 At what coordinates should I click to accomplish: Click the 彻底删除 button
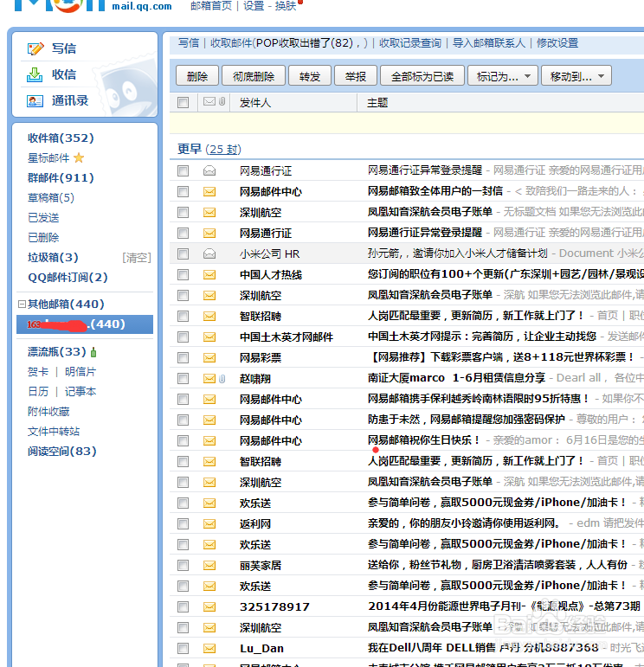click(x=254, y=76)
